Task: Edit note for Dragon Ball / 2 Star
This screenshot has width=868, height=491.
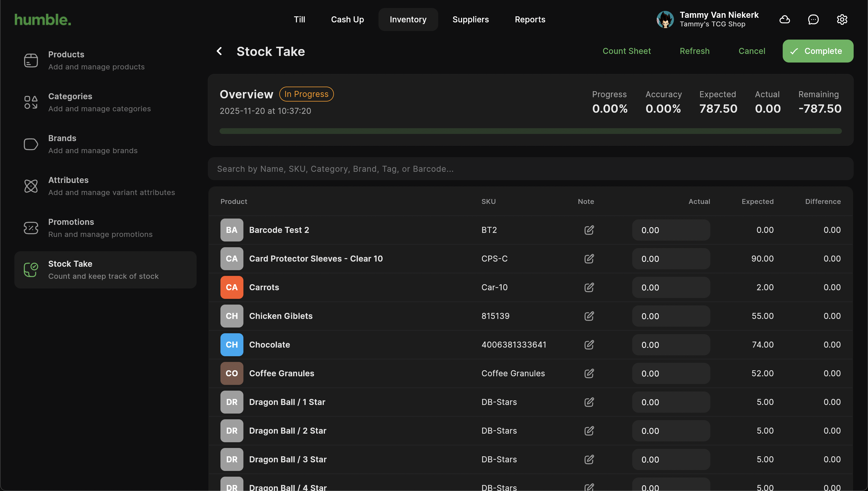Action: click(589, 431)
